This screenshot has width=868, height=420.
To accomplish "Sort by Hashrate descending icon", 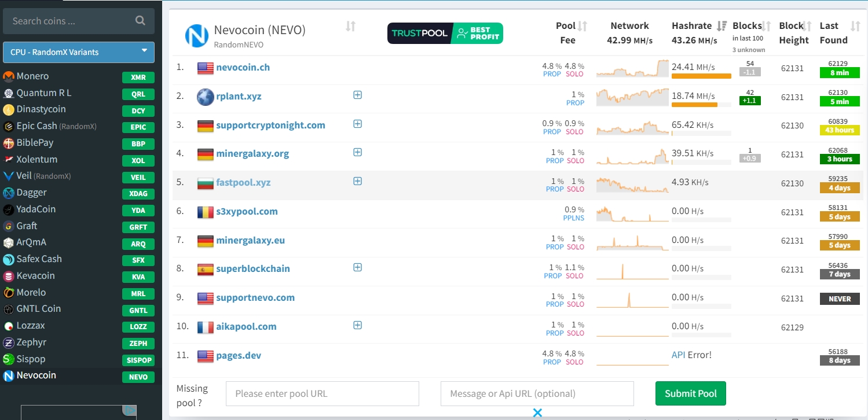I will (x=721, y=26).
